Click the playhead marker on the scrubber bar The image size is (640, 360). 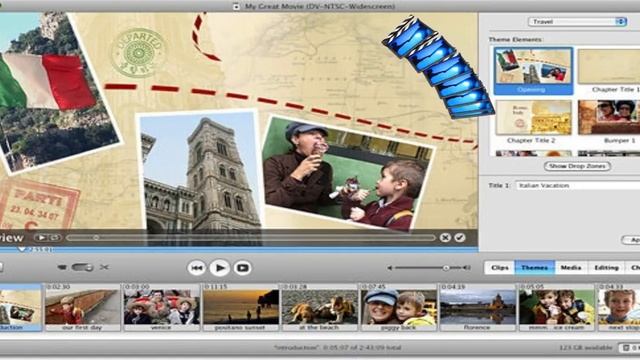22,249
